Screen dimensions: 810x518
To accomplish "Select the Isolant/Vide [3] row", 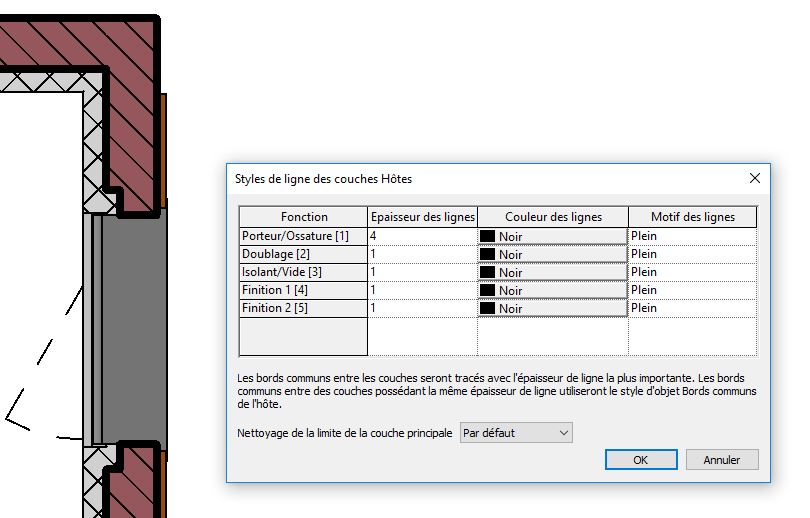I will tap(303, 272).
